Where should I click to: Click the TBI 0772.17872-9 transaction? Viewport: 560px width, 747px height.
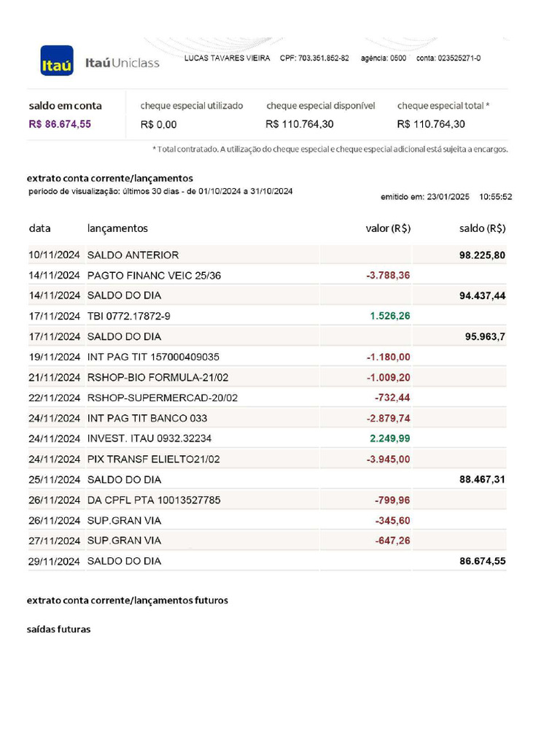pos(129,317)
